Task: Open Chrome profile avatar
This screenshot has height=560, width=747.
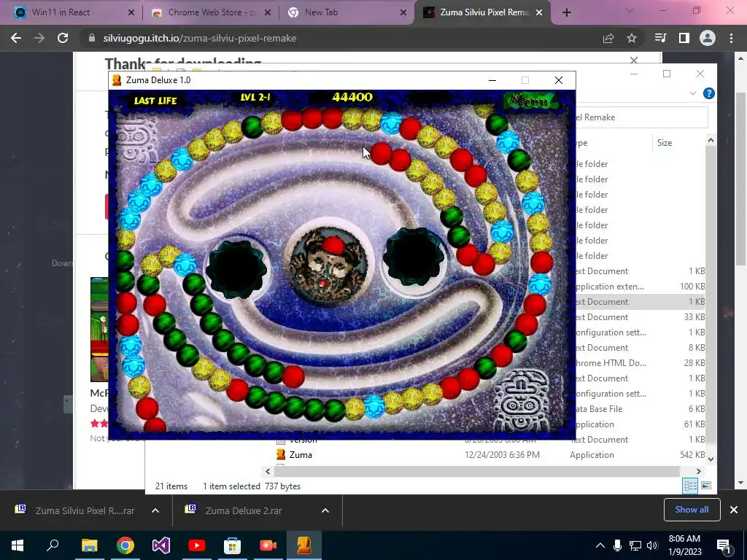Action: [x=708, y=38]
